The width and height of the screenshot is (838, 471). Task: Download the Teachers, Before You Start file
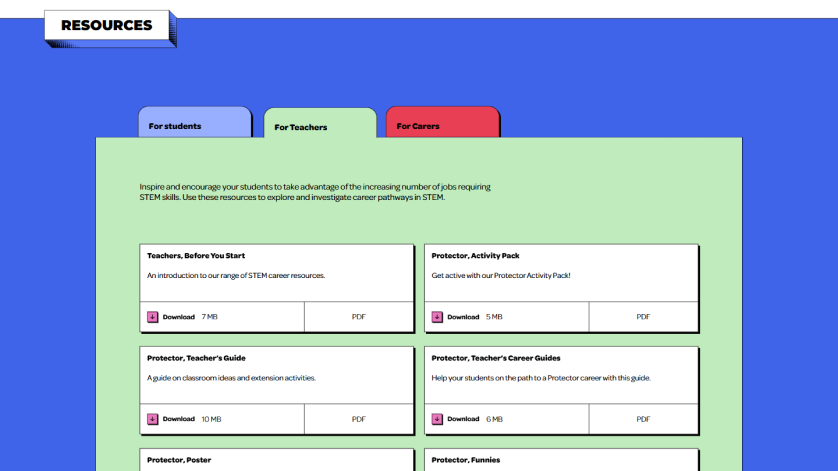tap(179, 317)
